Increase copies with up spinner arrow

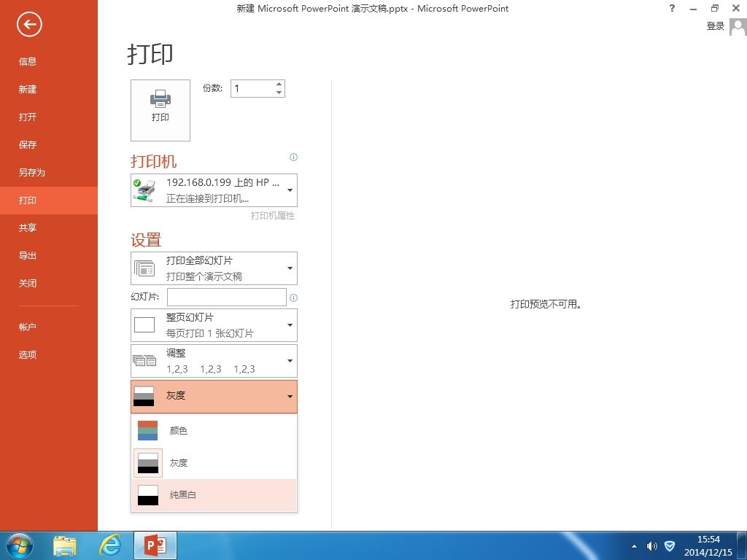click(279, 85)
